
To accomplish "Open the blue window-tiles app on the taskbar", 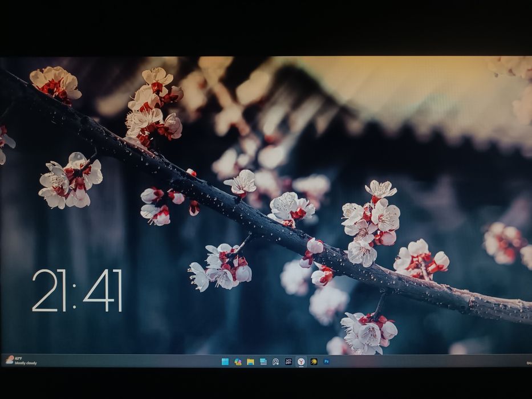I will point(263,362).
